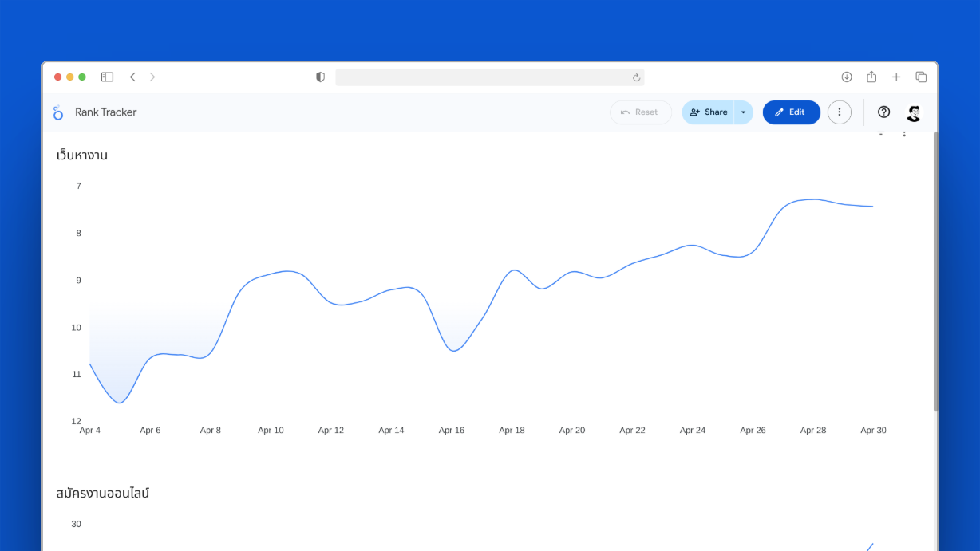Open the Help question mark icon
The width and height of the screenshot is (980, 551).
[x=883, y=112]
